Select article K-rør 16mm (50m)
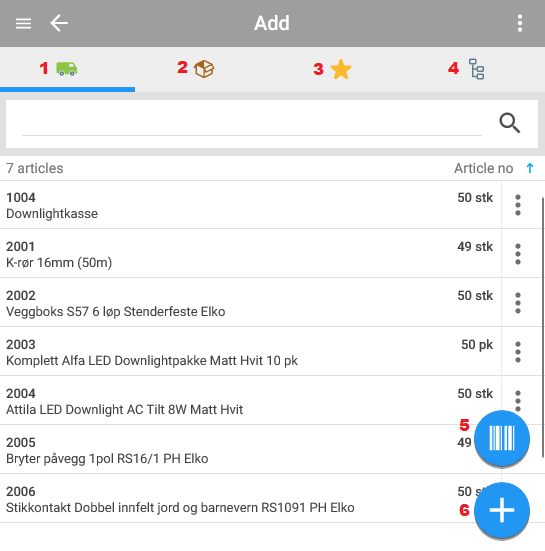The image size is (545, 551). click(x=251, y=254)
